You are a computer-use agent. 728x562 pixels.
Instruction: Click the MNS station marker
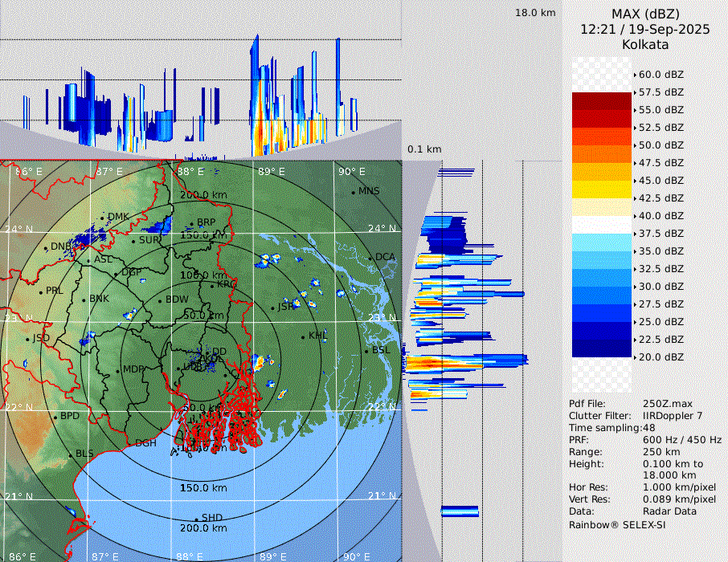click(x=353, y=192)
